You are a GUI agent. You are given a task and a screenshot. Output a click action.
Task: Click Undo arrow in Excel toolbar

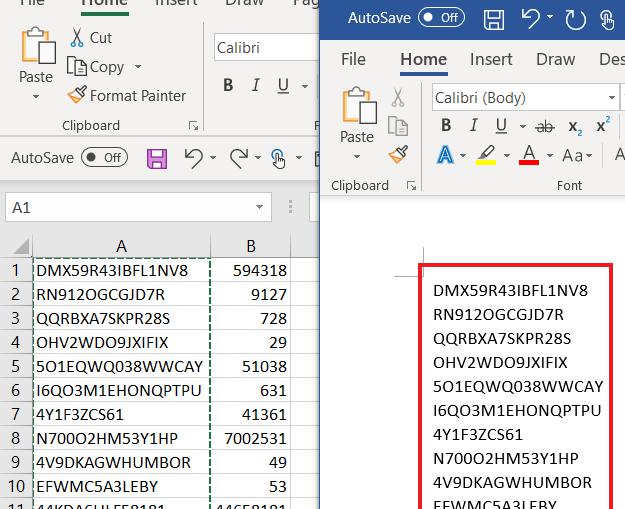[x=194, y=158]
